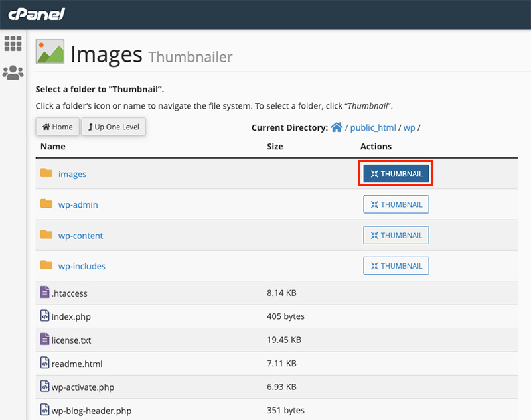Screen dimensions: 531x420
Task: Click the index.php file row
Action: pos(70,316)
